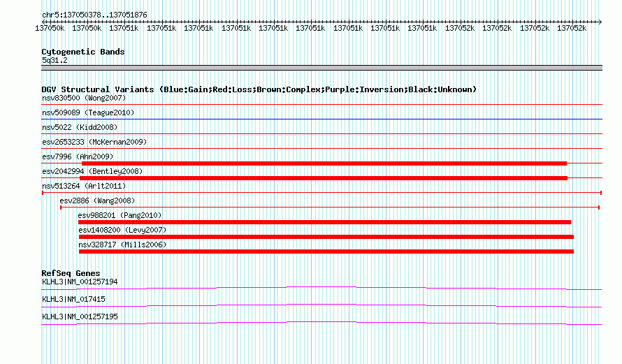Open variant label nsv328717 (Mills2006)
This screenshot has height=364, width=622.
click(x=122, y=245)
